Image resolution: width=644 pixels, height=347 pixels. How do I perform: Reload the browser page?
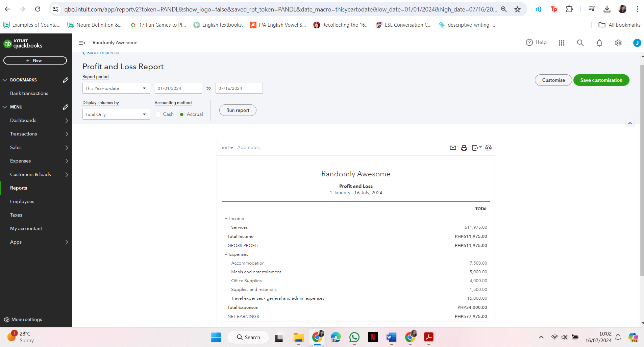pyautogui.click(x=38, y=9)
